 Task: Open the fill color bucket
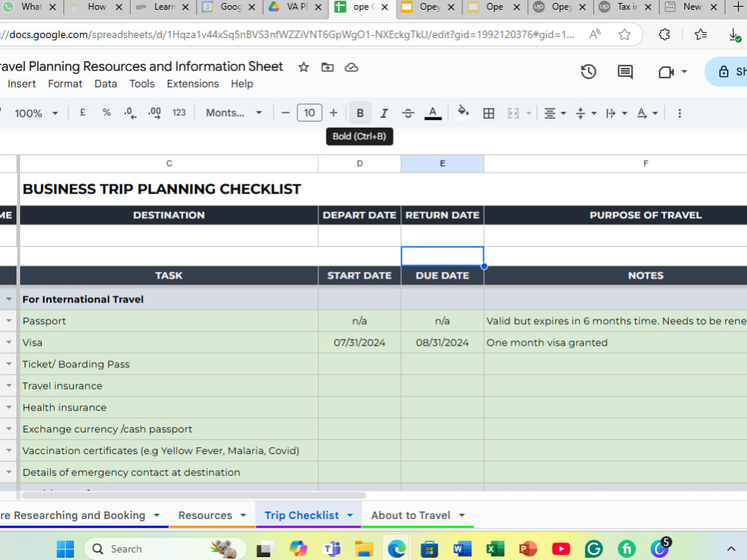pos(462,113)
